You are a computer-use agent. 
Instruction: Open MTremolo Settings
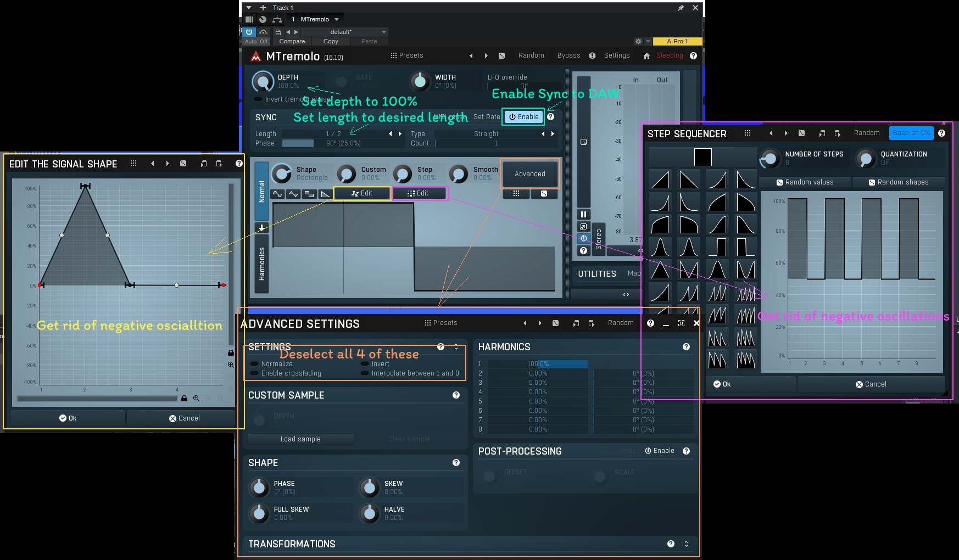[x=617, y=55]
